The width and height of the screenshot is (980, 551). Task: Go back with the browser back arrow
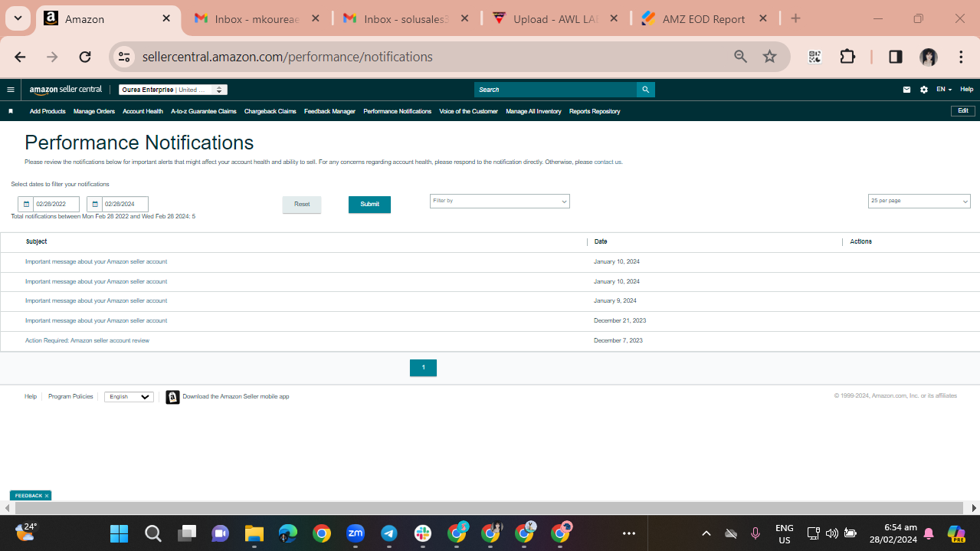20,57
